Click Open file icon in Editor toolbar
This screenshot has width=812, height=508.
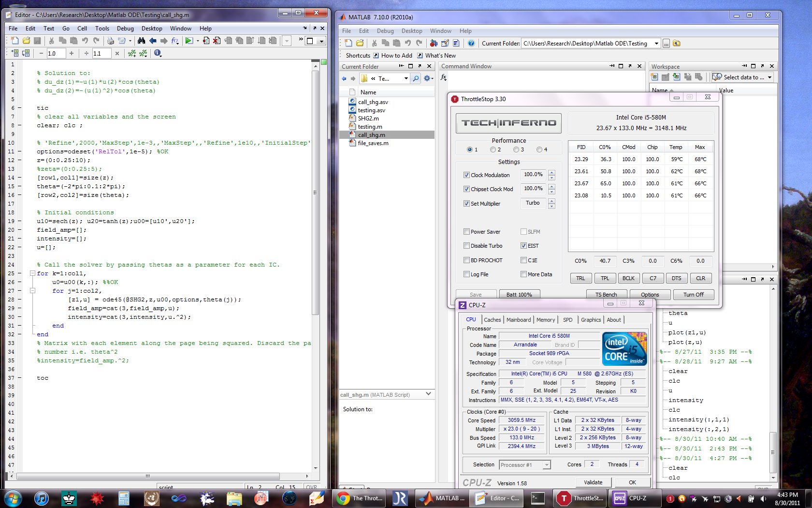click(26, 41)
